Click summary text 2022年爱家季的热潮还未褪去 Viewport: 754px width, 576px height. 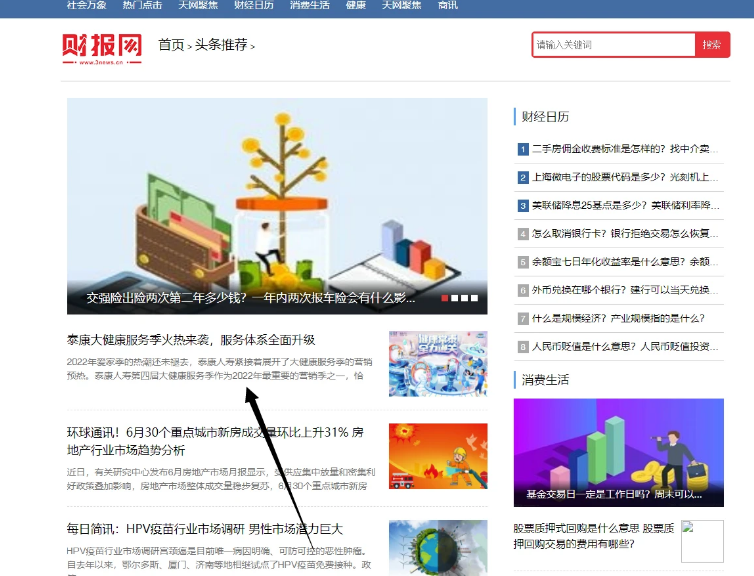coord(219,369)
